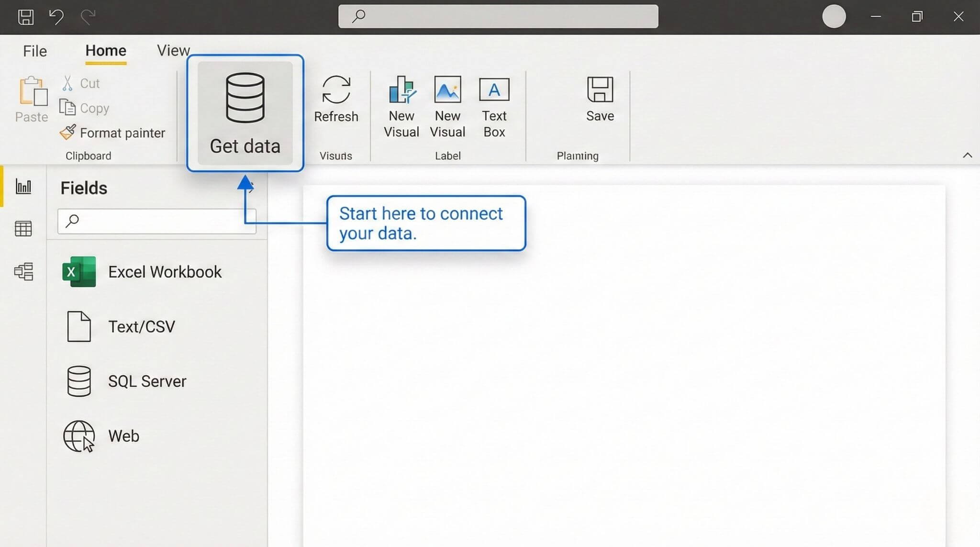Click the Fields search box
Screen dimensions: 980x547
coord(156,221)
